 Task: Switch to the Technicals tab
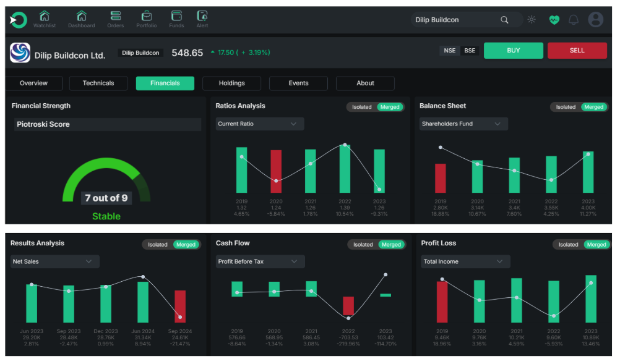pyautogui.click(x=98, y=83)
